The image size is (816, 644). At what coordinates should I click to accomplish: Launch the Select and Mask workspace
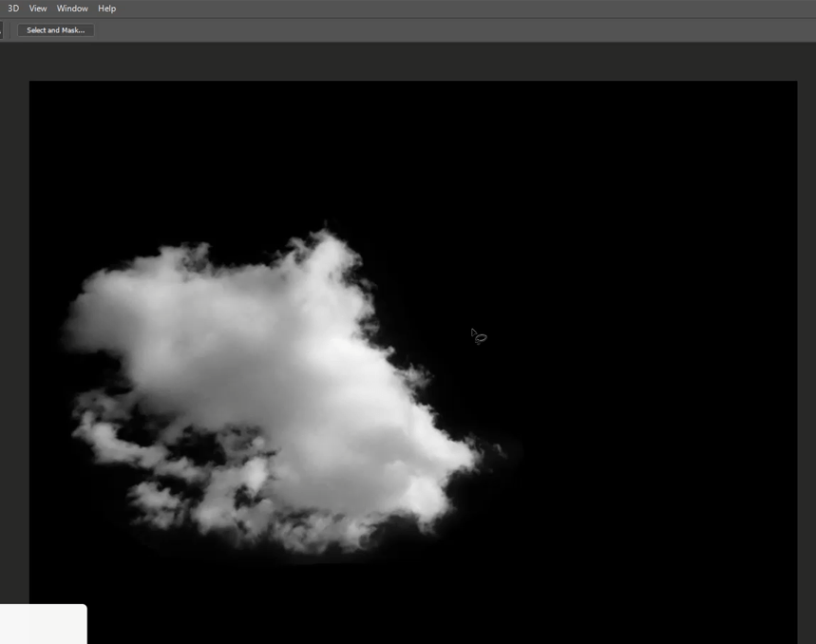tap(55, 29)
